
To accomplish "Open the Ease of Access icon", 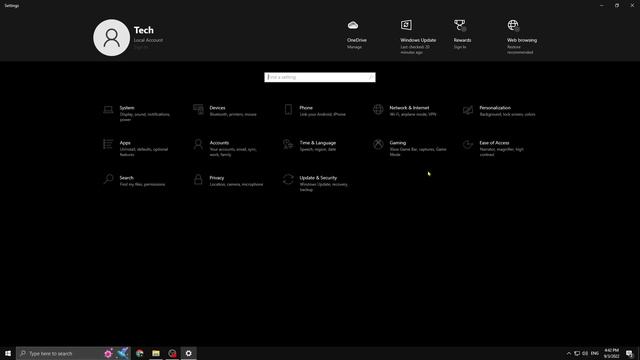I will pyautogui.click(x=468, y=144).
